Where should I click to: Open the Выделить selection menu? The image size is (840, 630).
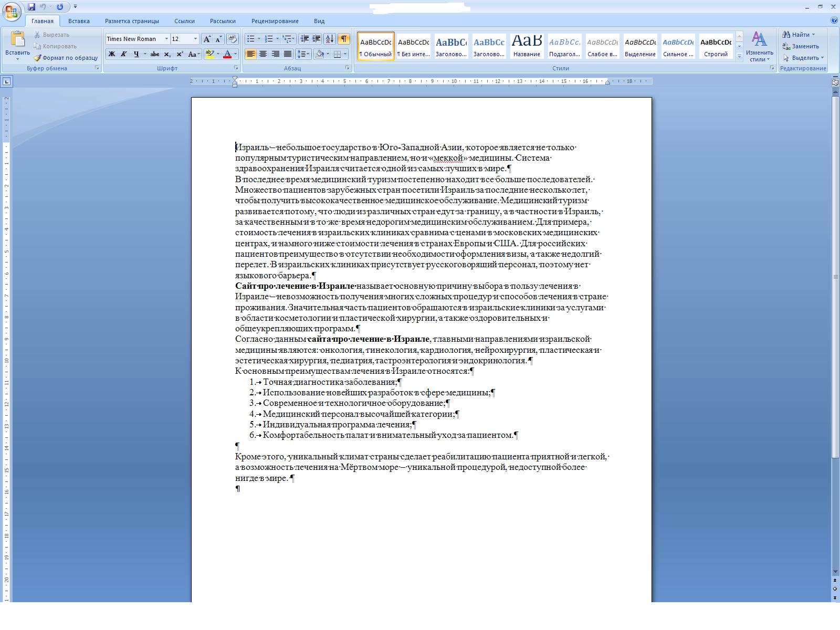[803, 58]
